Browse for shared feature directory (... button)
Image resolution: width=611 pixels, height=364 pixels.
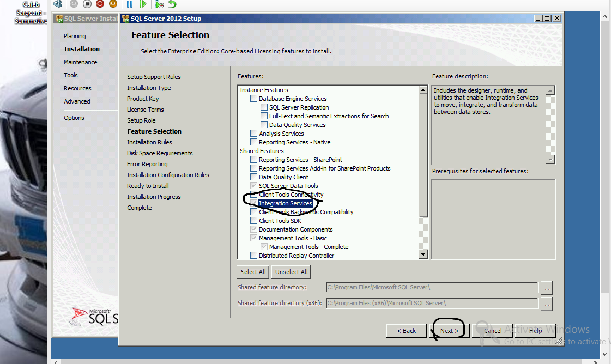(x=547, y=288)
